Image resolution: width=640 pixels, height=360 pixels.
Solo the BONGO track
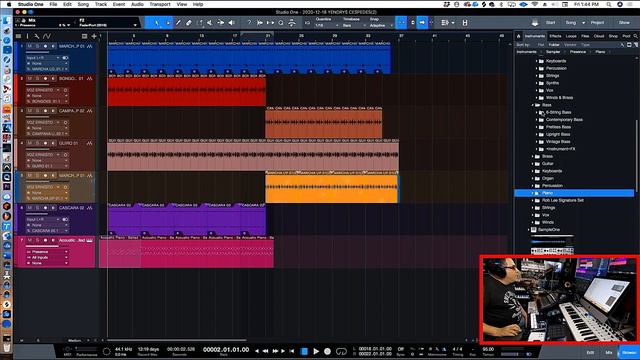click(x=37, y=78)
